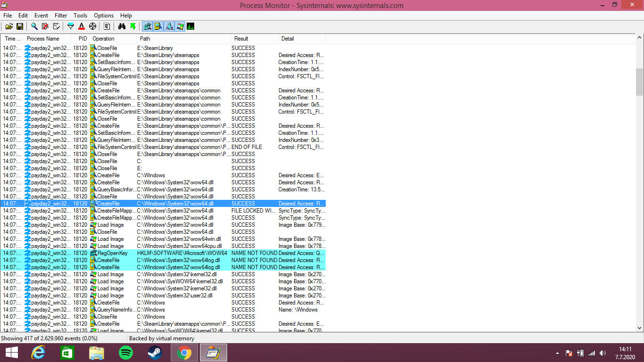Screen dimensions: 644x362
Task: Click the C:\Windows\System32\user32.dll path cell
Action: click(175, 296)
